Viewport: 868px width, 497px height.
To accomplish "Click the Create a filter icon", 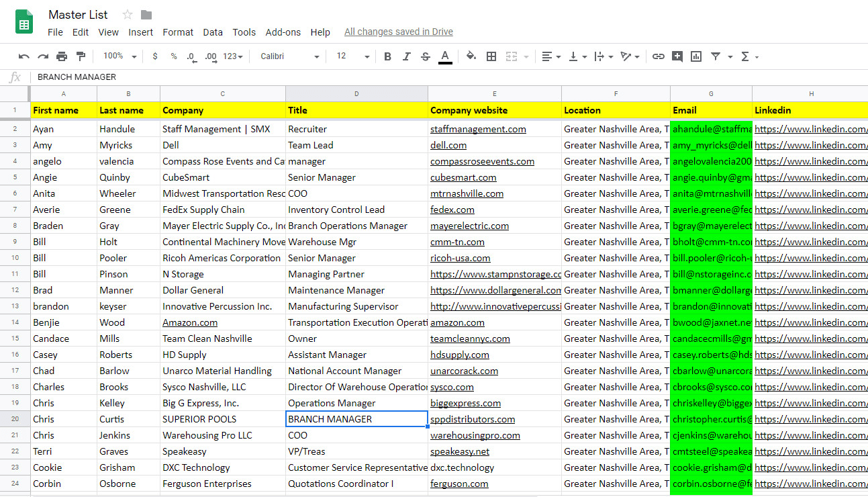I will tap(717, 56).
